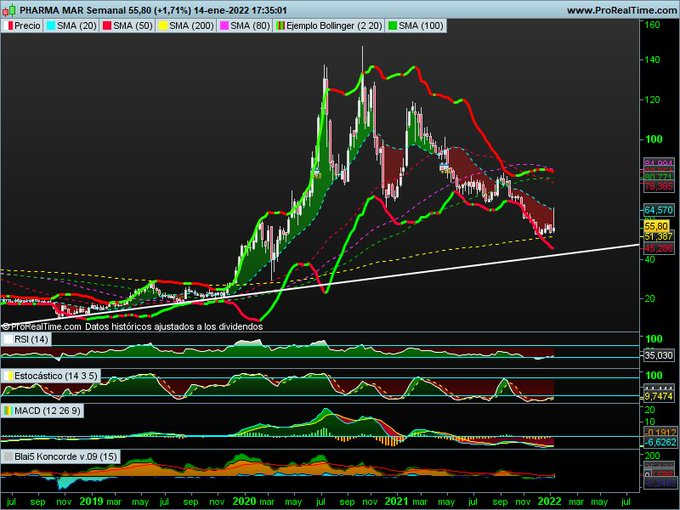
Task: Click the 51,387 price tag
Action: pyautogui.click(x=658, y=237)
